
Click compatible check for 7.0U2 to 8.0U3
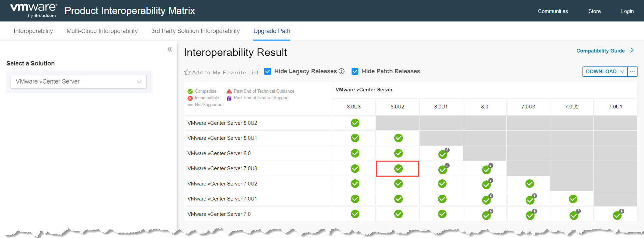tap(355, 184)
